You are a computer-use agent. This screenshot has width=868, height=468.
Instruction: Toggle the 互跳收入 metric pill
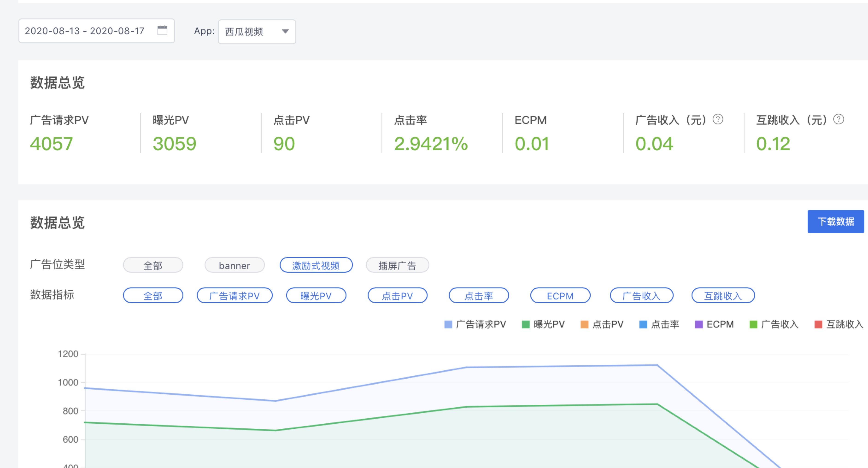723,295
